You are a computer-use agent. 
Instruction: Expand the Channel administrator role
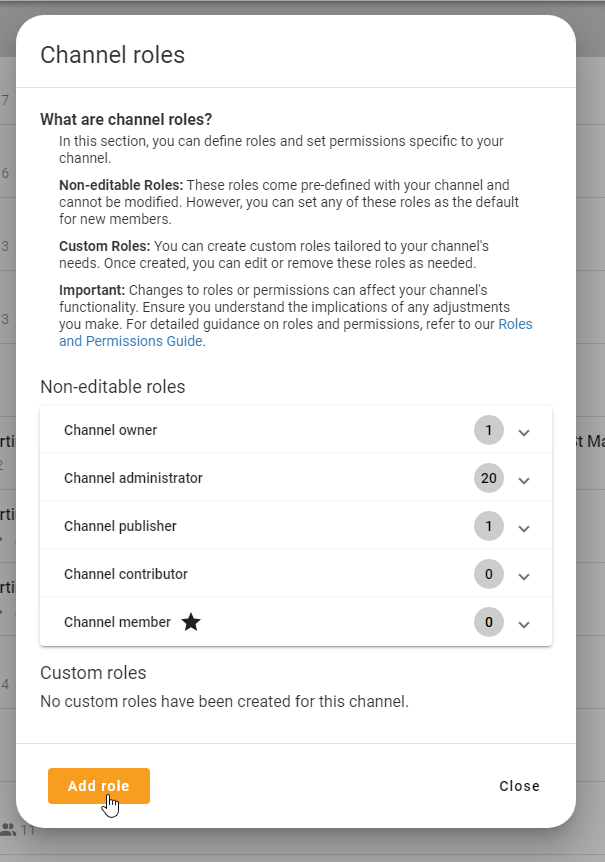pos(524,478)
